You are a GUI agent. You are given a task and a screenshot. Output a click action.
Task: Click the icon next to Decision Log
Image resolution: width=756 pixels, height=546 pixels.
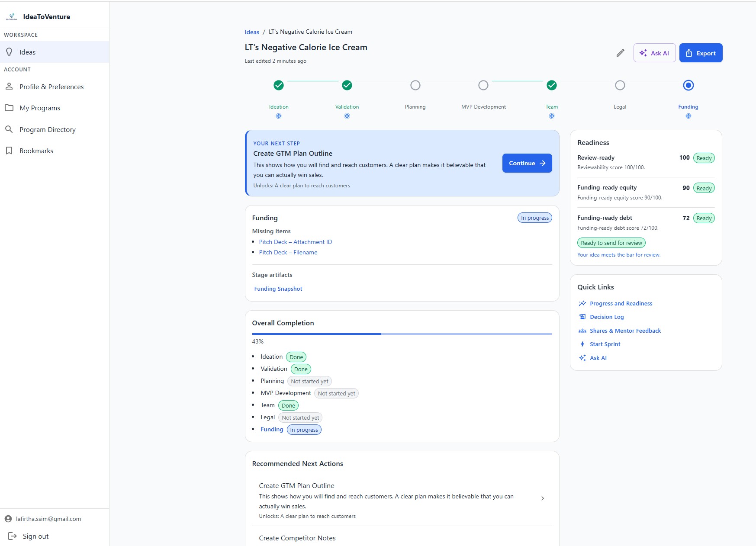click(582, 317)
